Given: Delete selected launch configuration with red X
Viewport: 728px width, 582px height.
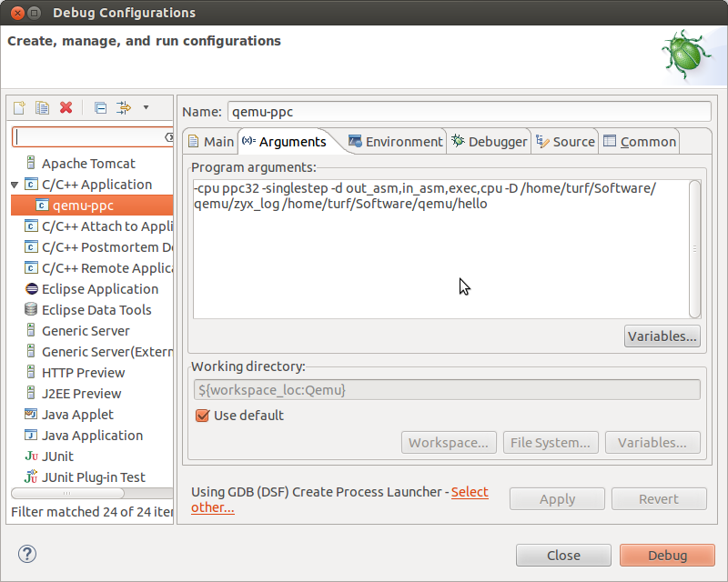Looking at the screenshot, I should pyautogui.click(x=66, y=107).
